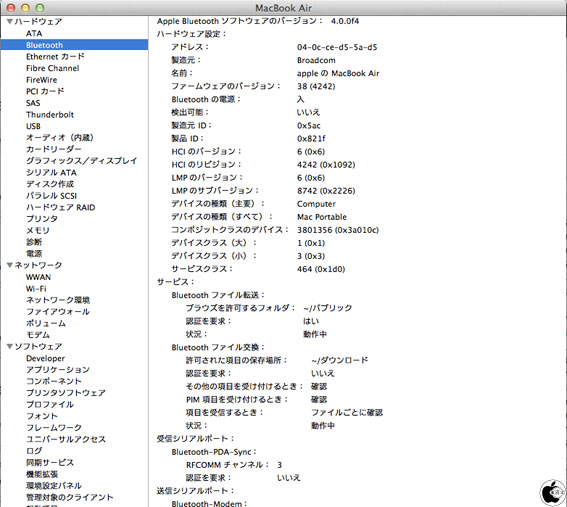Show フォント list
Screen dimensions: 567x507
pyautogui.click(x=42, y=416)
